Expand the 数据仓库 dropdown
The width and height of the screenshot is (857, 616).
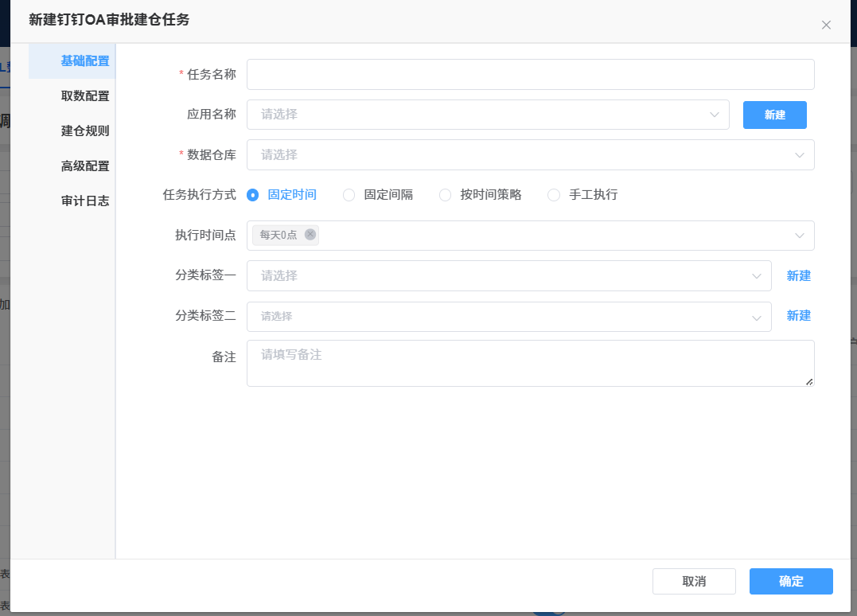tap(530, 155)
